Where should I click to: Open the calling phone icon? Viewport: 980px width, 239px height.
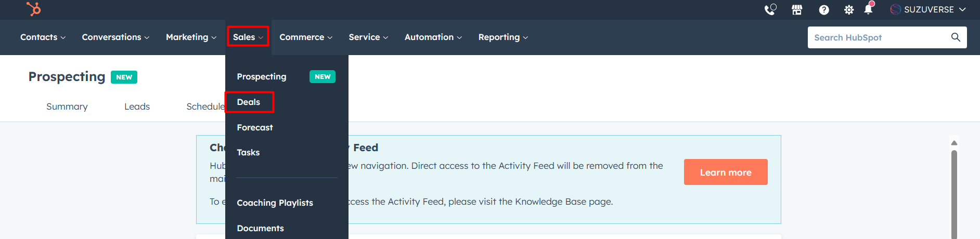point(770,9)
